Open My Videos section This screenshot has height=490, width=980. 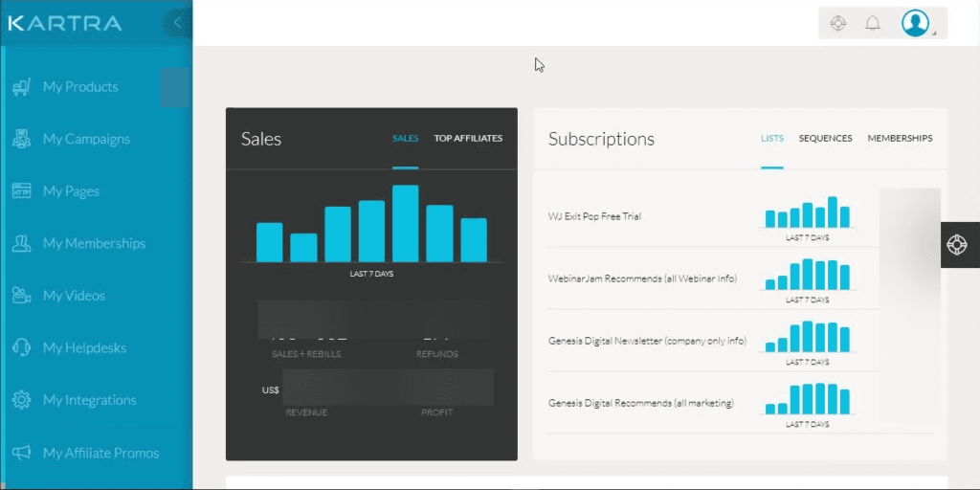(x=74, y=296)
